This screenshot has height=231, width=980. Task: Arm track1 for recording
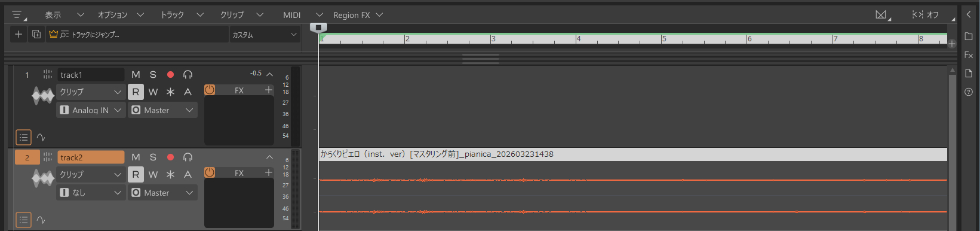pyautogui.click(x=170, y=74)
